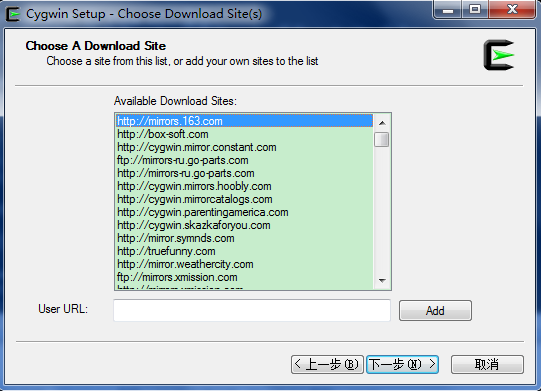
Task: Select the http://truefunny.com site
Action: (244, 251)
